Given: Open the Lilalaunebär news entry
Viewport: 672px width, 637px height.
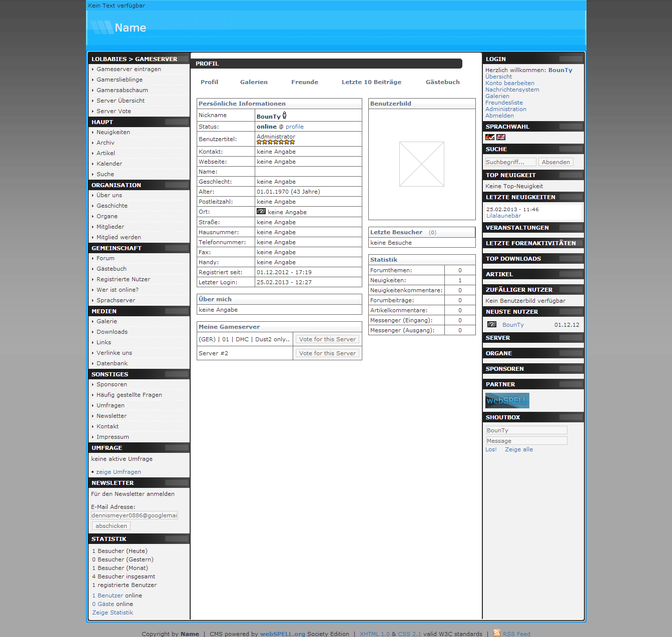Looking at the screenshot, I should [503, 216].
